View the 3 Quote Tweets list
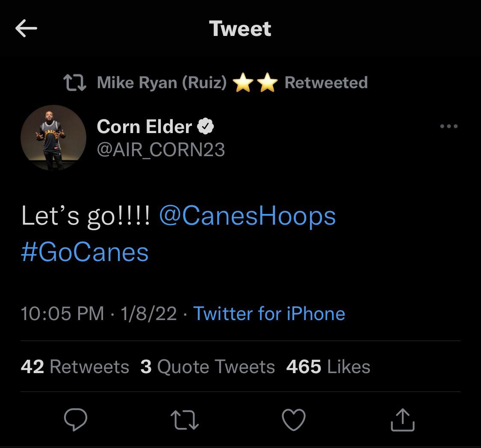481x448 pixels. (x=207, y=367)
